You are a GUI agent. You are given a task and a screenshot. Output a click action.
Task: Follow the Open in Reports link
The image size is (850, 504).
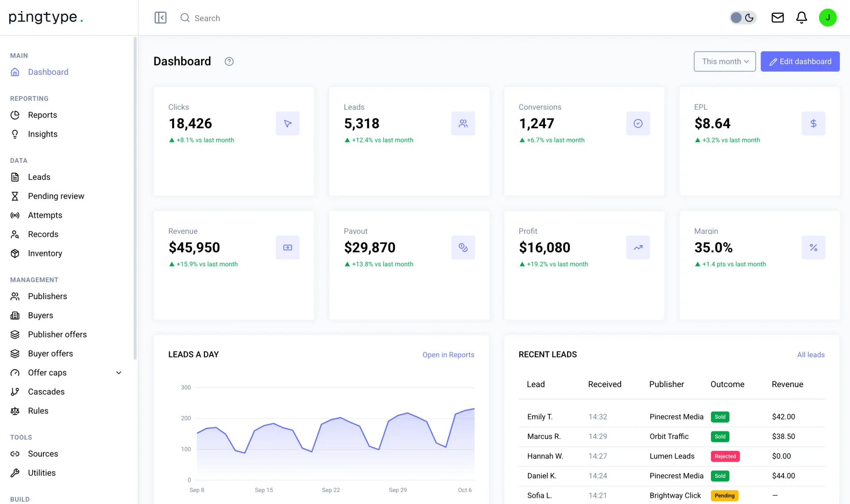448,355
